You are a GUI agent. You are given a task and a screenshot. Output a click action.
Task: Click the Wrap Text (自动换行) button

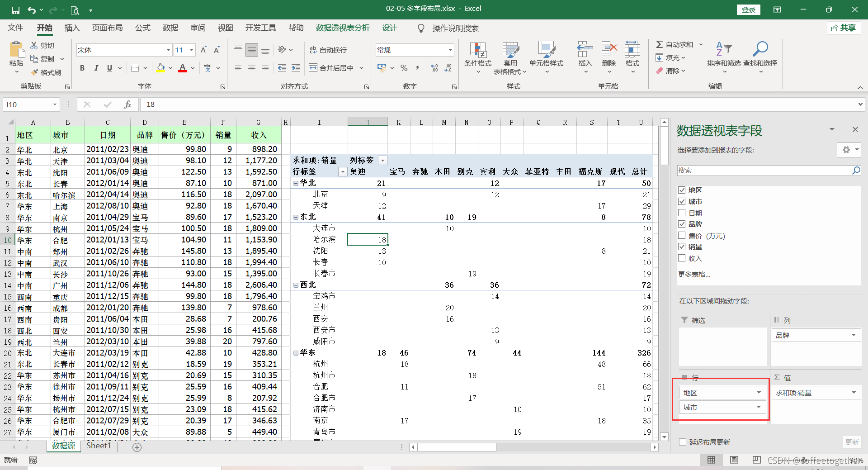pyautogui.click(x=328, y=50)
